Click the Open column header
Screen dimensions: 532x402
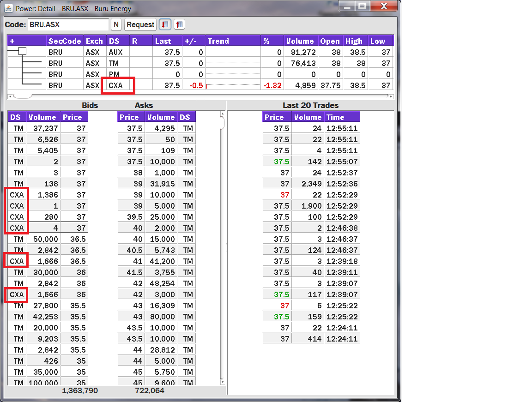(x=330, y=41)
